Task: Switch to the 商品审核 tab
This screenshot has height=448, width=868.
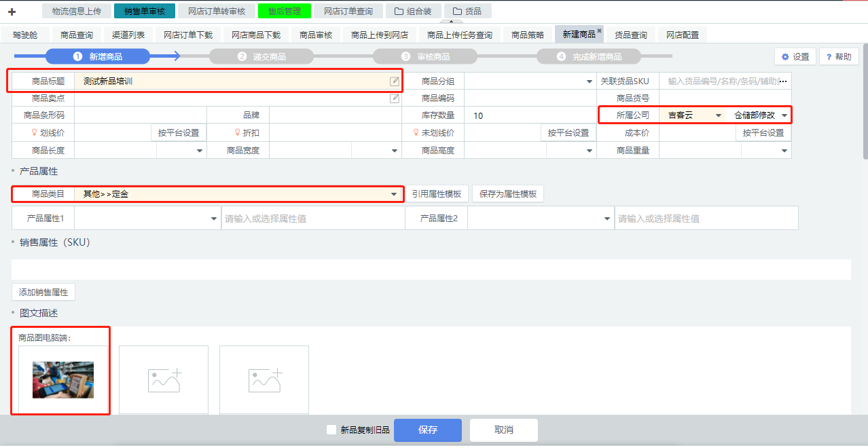Action: [316, 35]
